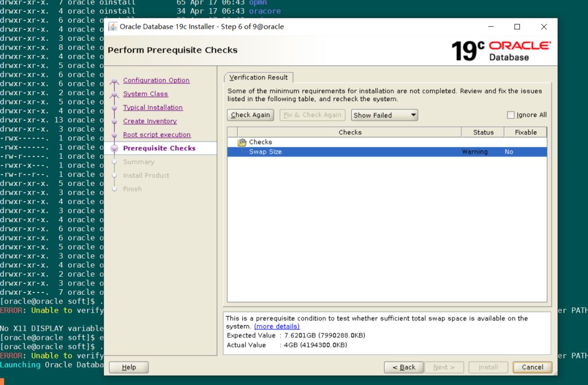The width and height of the screenshot is (588, 385).
Task: Click the Expected Value 7.6201GB text
Action: click(296, 335)
